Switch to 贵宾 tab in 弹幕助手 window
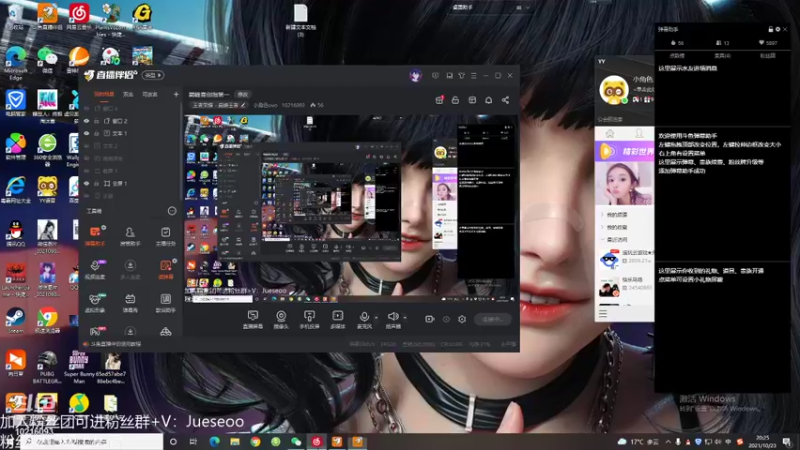This screenshot has width=800, height=450. coord(722,56)
